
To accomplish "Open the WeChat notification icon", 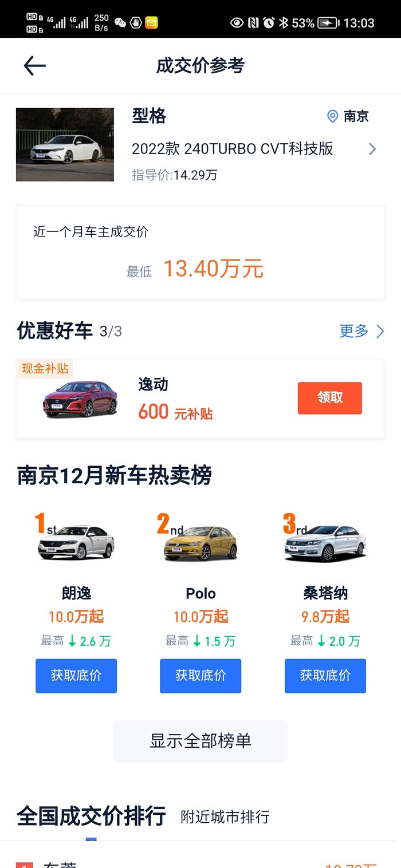I will pyautogui.click(x=120, y=23).
